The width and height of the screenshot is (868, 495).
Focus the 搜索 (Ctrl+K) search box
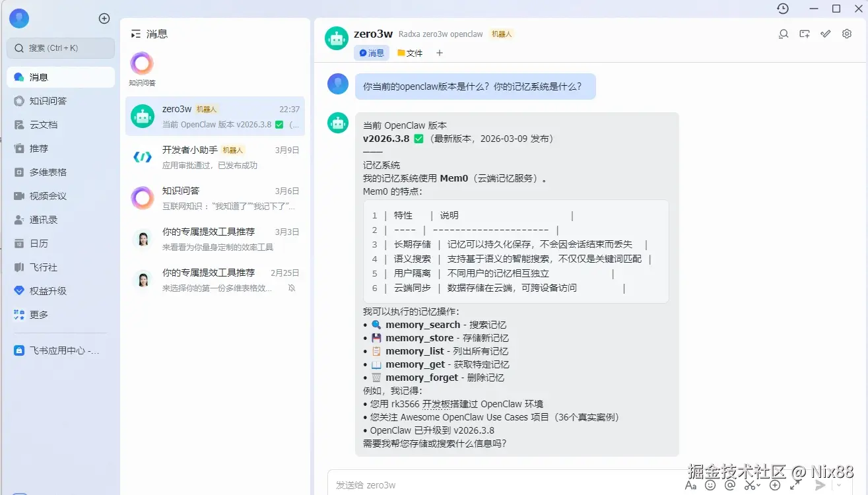pyautogui.click(x=61, y=48)
